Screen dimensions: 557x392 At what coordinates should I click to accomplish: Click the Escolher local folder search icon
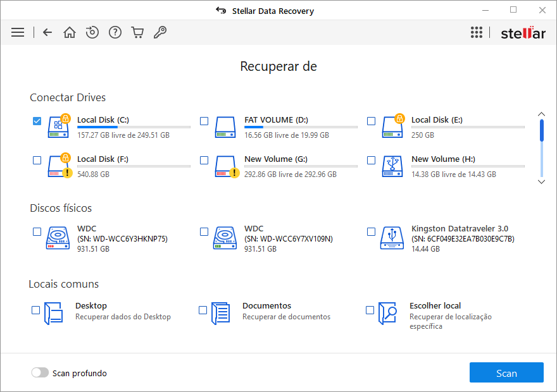tap(387, 313)
